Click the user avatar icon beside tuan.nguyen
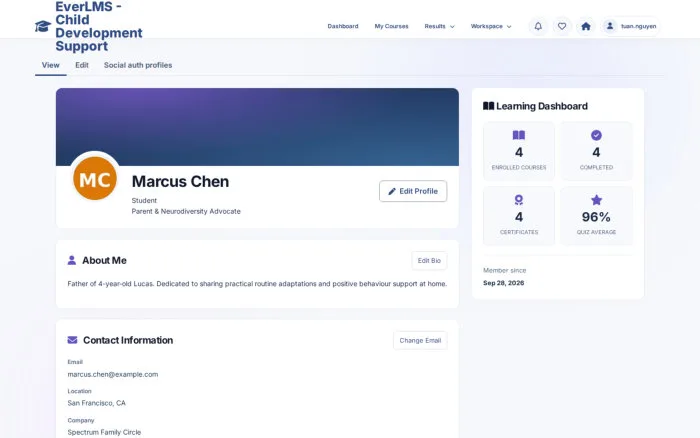 click(609, 26)
